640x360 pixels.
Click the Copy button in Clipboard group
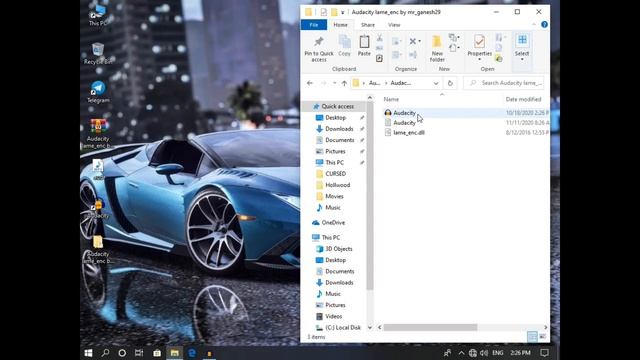click(344, 45)
